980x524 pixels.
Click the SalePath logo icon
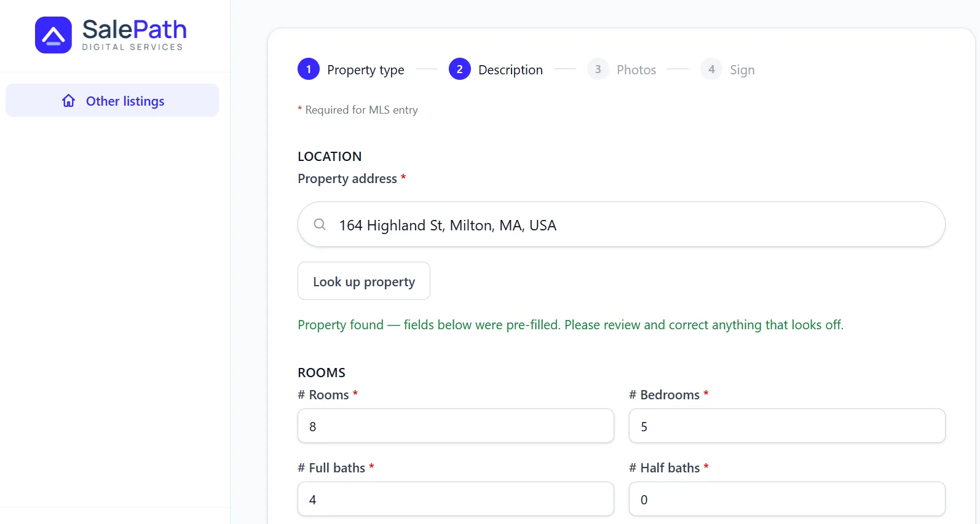pos(53,35)
